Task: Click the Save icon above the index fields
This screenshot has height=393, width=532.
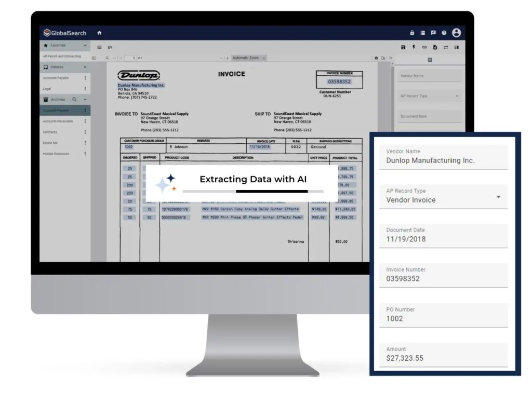Action: (403, 47)
